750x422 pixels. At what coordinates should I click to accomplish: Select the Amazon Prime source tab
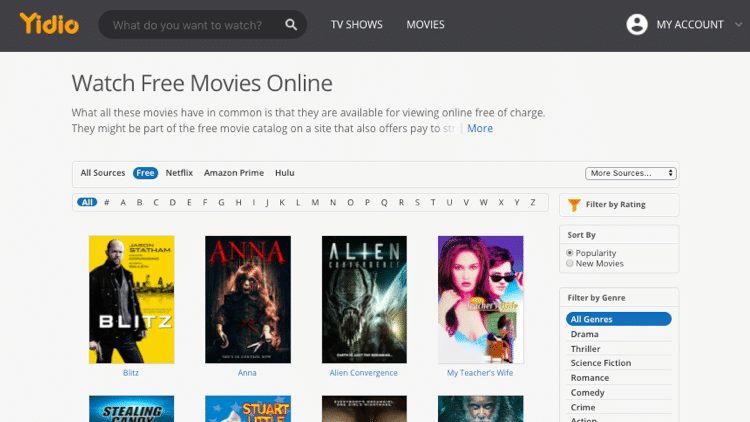tap(233, 173)
